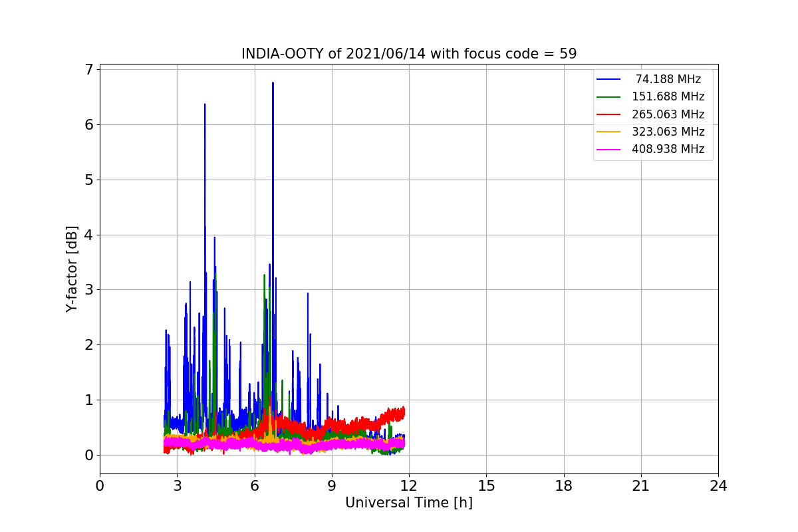Click the green legend line swatch
Viewport: 798px width, 532px height.
[608, 96]
